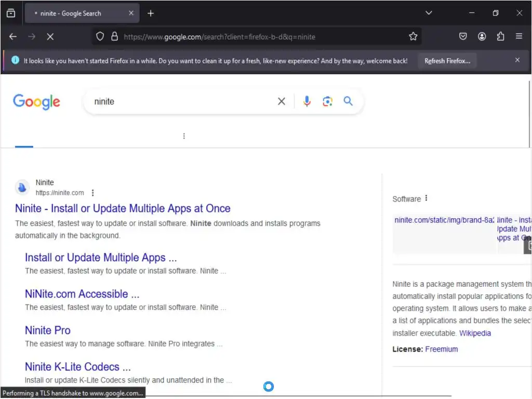Open the More options dots under search

coord(184,136)
